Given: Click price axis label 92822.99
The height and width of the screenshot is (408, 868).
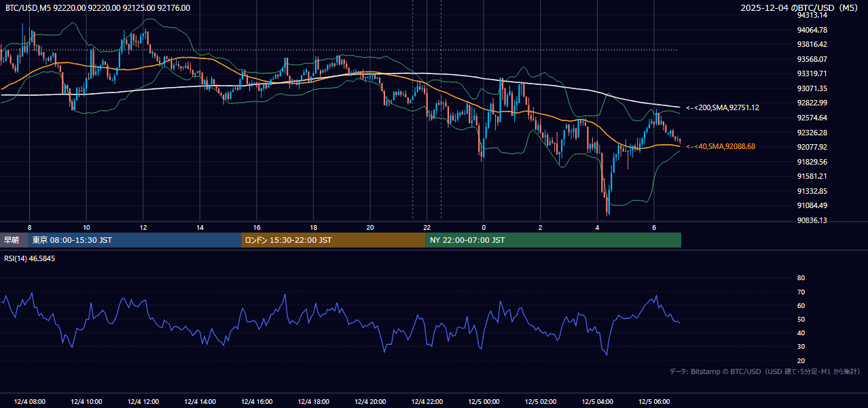Looking at the screenshot, I should point(812,103).
